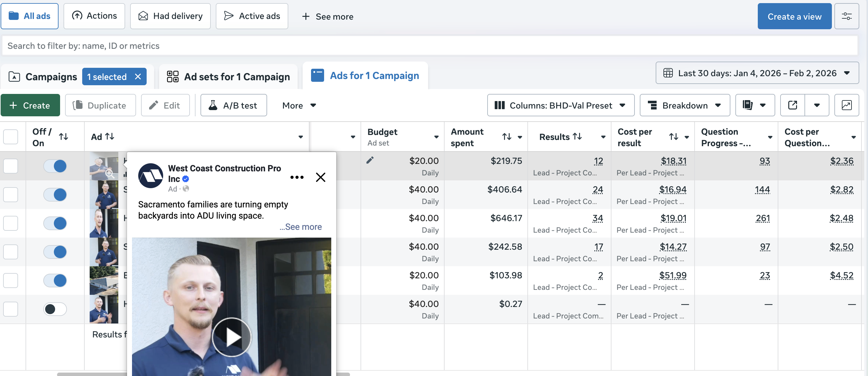Open Budget column options arrow
The height and width of the screenshot is (376, 868).
[436, 137]
